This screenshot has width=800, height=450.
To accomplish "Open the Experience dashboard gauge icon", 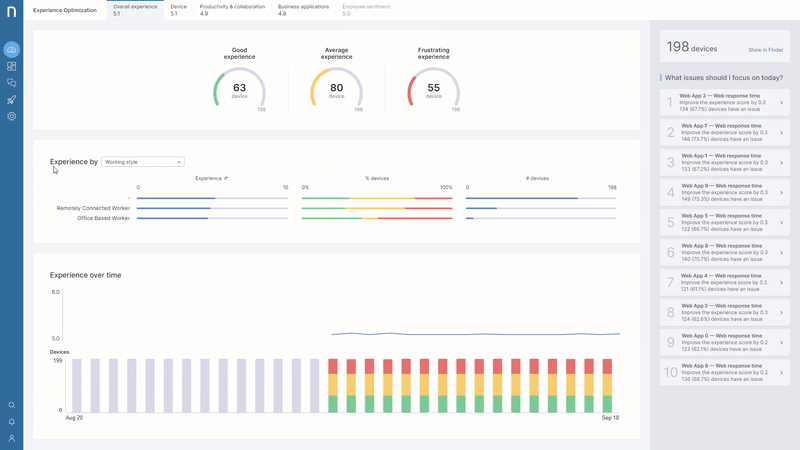I will tap(12, 49).
